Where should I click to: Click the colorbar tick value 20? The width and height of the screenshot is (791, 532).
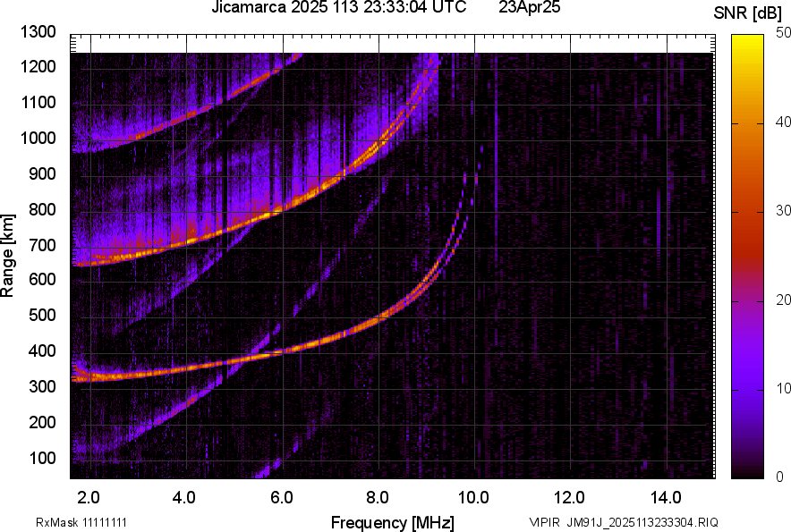pos(784,300)
